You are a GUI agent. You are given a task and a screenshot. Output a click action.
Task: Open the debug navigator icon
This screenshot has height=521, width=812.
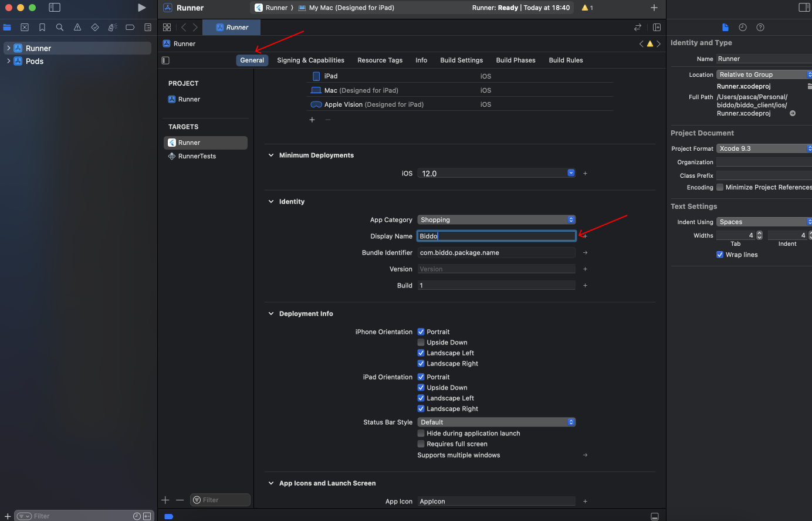(x=113, y=28)
